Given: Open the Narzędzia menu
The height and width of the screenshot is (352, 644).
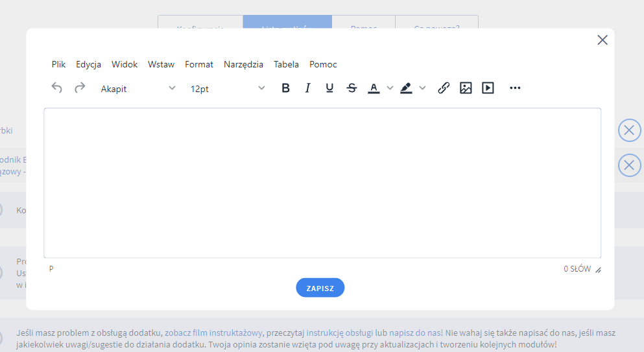Looking at the screenshot, I should [x=243, y=64].
